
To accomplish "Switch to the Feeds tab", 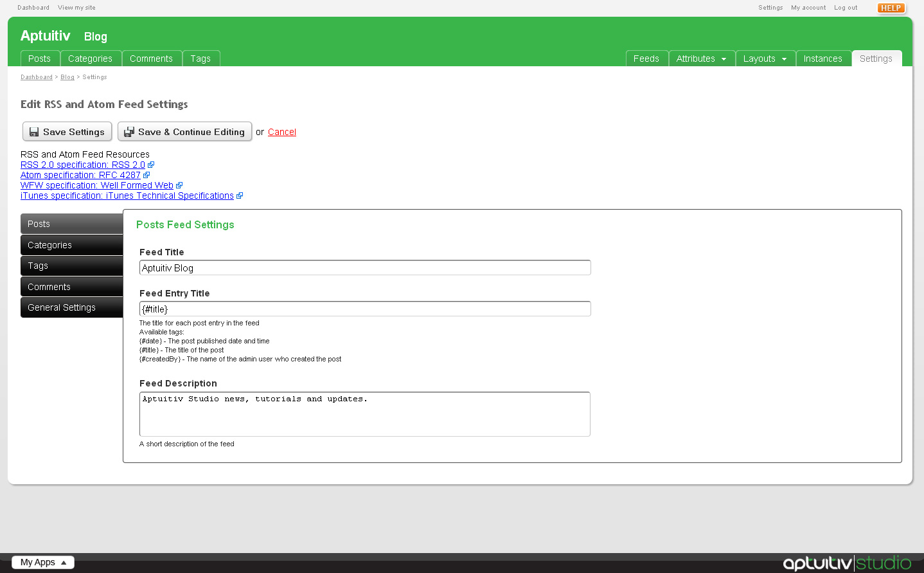I will click(646, 59).
